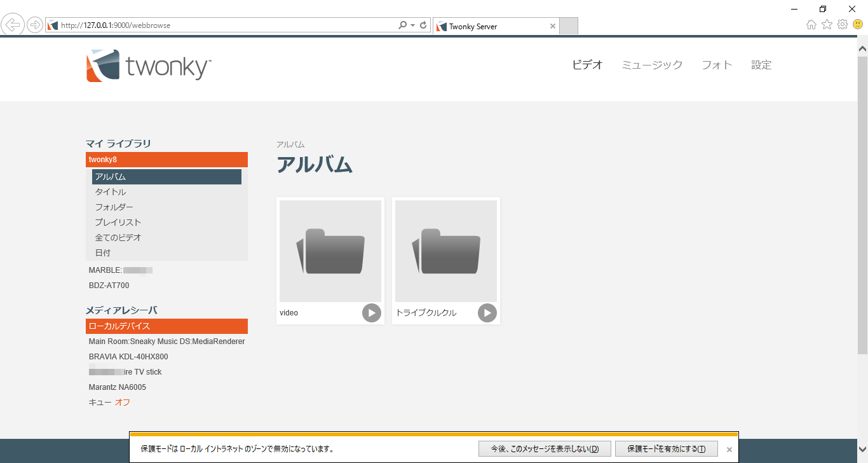Play the video album

pos(372,313)
